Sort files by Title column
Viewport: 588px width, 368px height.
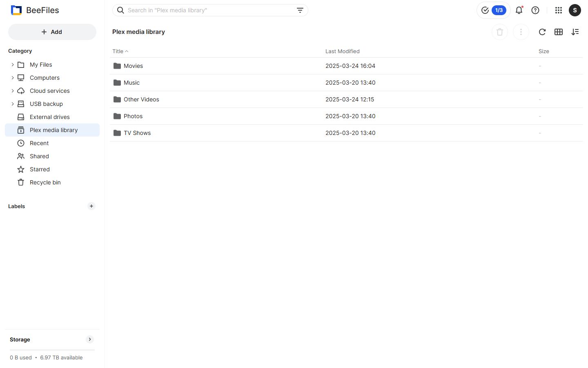click(118, 51)
